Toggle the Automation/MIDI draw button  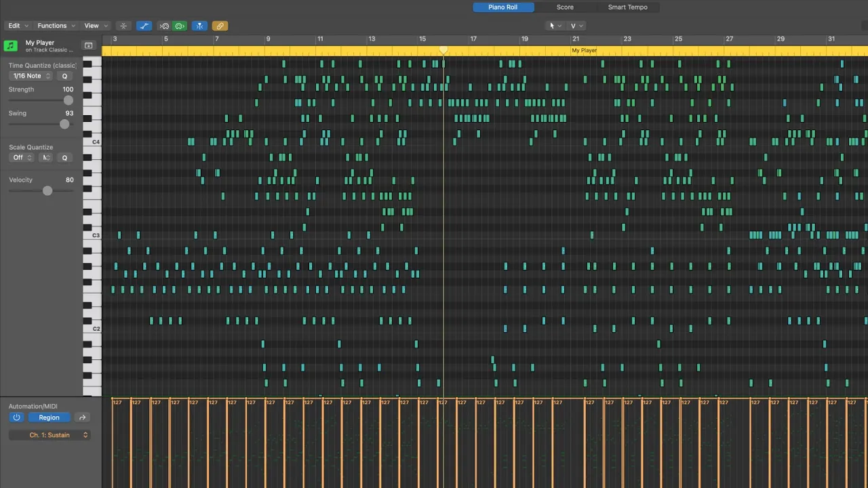point(144,26)
